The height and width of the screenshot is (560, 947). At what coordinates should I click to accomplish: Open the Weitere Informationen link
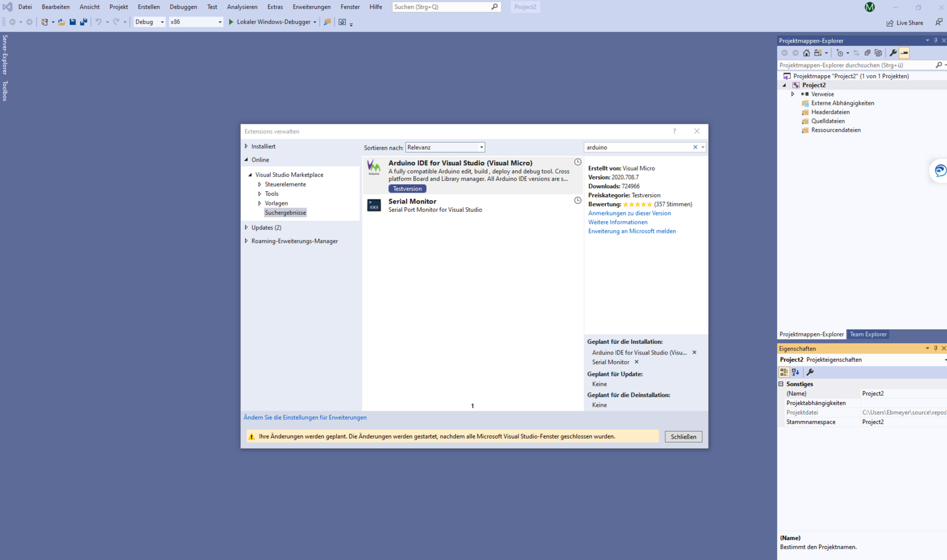coord(617,223)
